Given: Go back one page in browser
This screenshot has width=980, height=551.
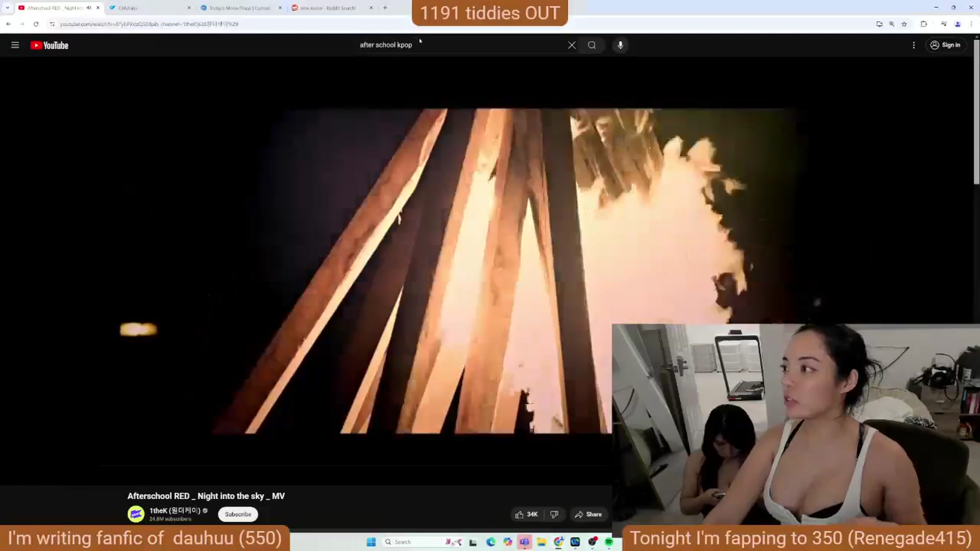Looking at the screenshot, I should pyautogui.click(x=8, y=24).
